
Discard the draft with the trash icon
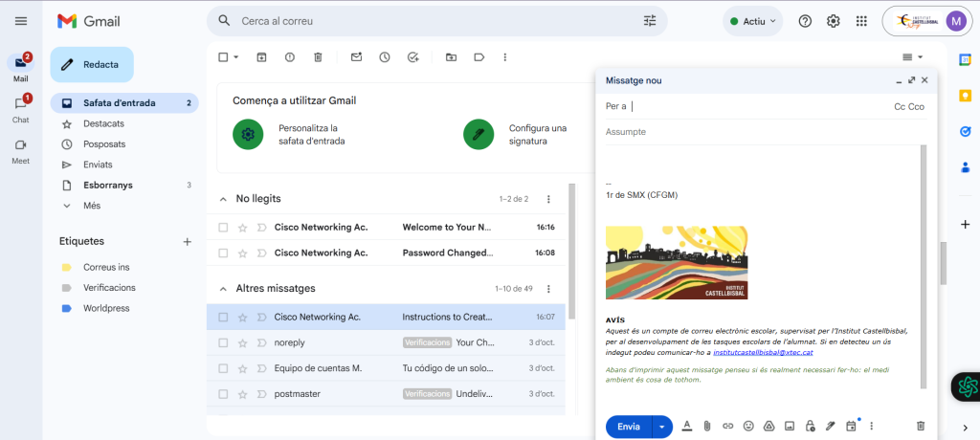[921, 426]
